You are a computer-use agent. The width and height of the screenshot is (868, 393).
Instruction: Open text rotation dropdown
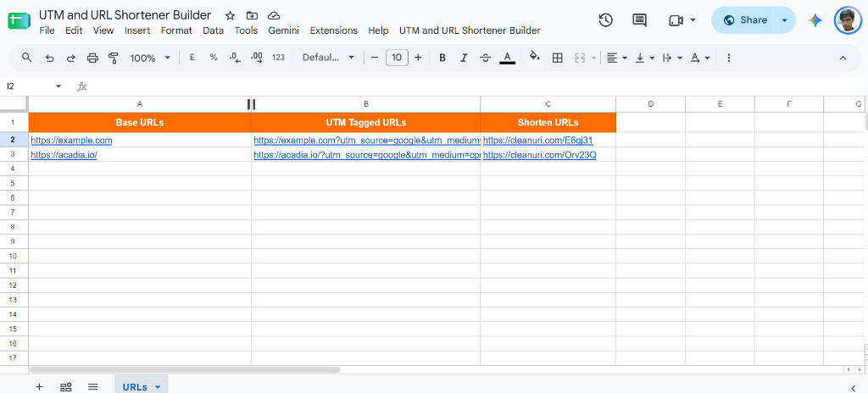tap(699, 58)
